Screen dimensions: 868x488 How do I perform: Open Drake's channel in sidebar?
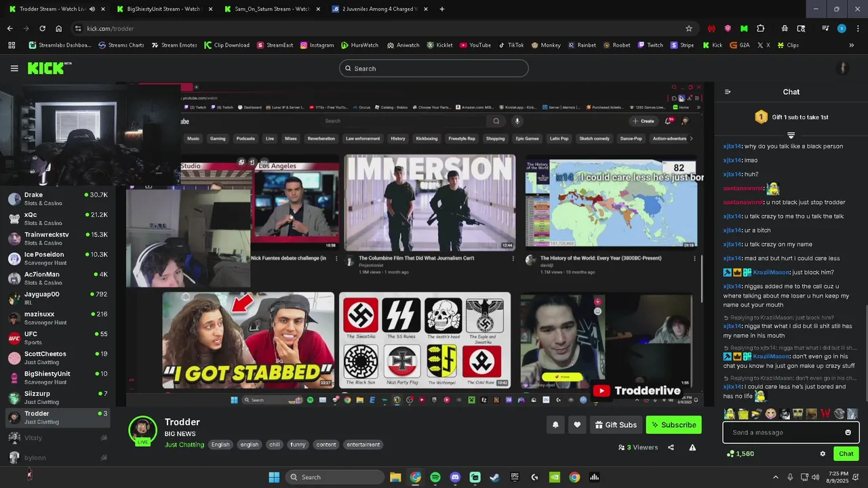58,199
